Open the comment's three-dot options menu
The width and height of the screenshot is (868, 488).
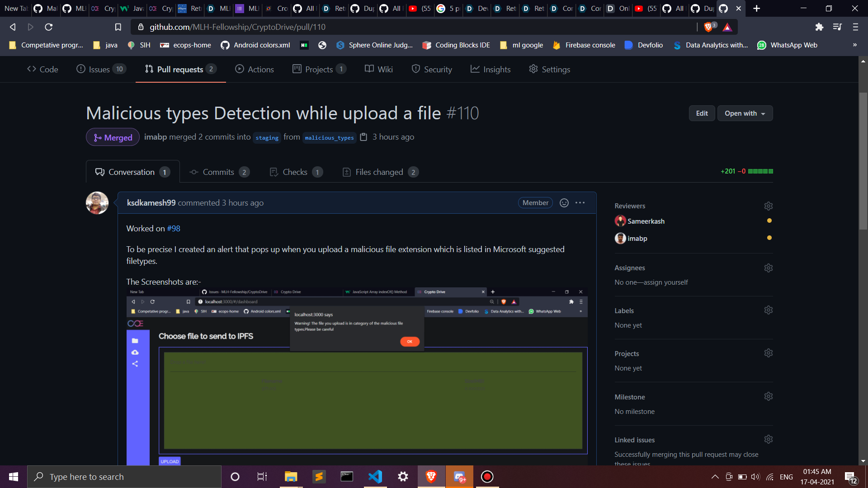tap(580, 203)
